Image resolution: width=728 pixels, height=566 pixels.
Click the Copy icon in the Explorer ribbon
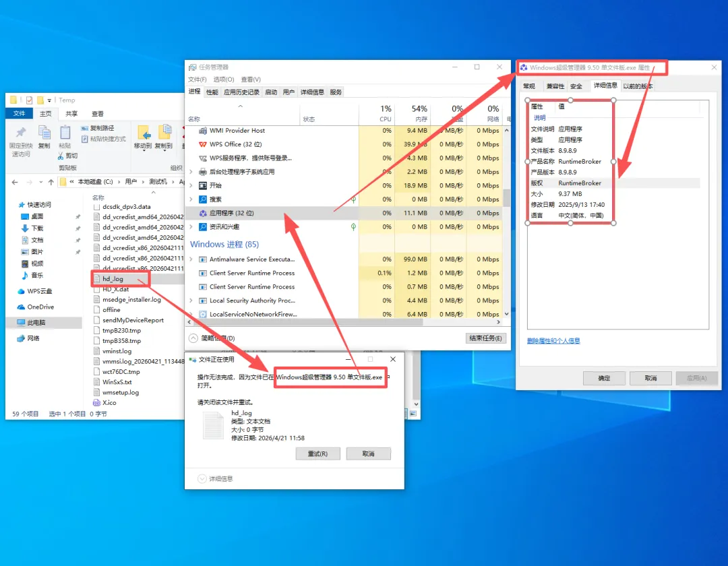[44, 133]
